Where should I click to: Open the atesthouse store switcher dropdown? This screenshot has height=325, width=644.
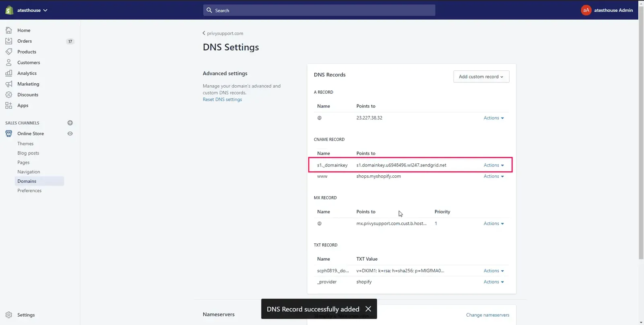point(32,10)
